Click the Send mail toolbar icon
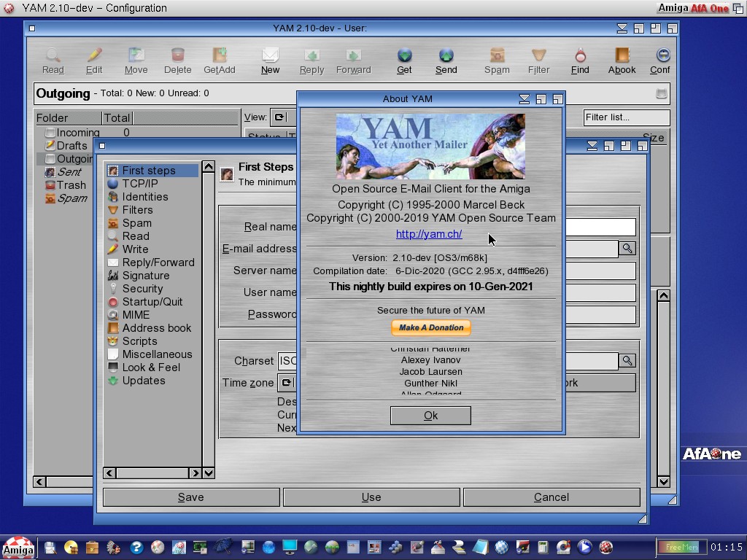This screenshot has height=560, width=747. [446, 60]
